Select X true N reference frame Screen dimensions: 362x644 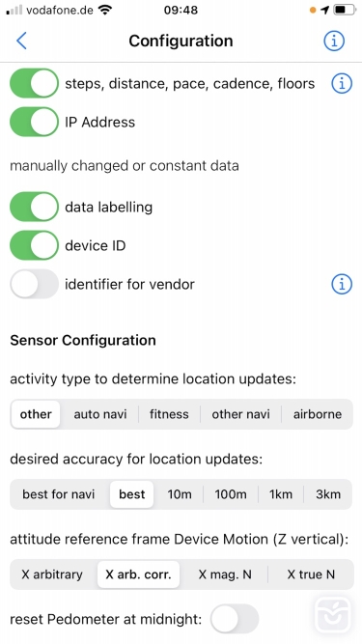click(x=311, y=574)
